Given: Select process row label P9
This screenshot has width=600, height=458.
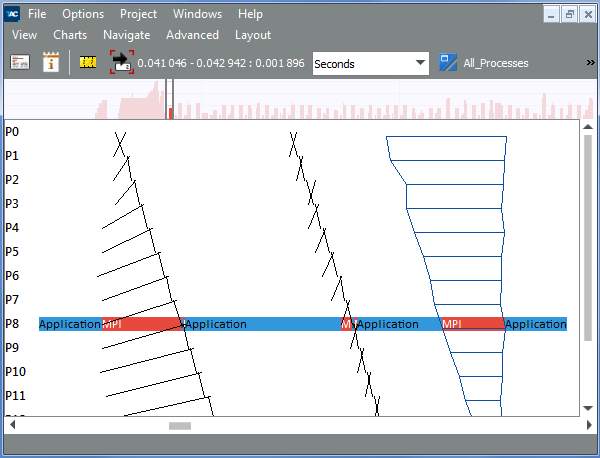Looking at the screenshot, I should coord(12,347).
